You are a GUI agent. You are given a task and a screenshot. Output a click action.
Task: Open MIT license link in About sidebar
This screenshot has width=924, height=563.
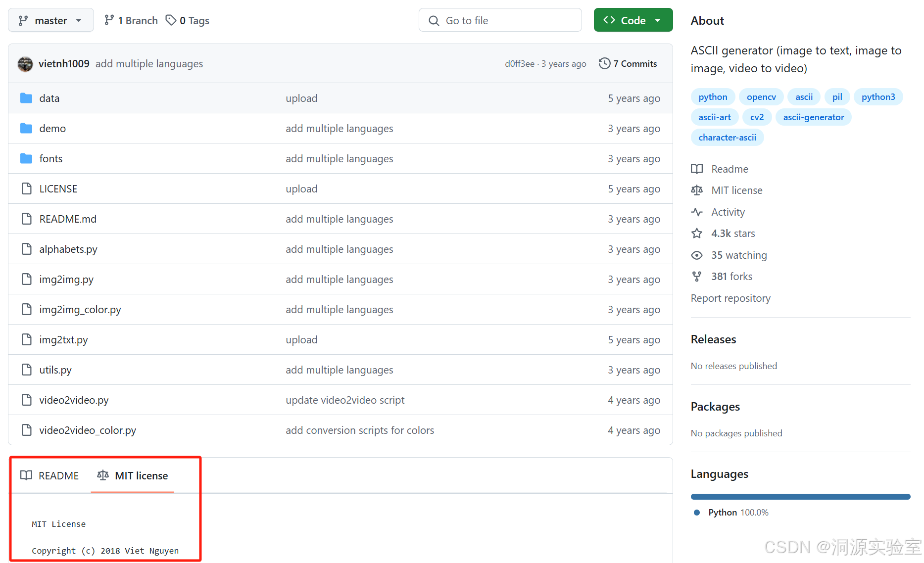coord(727,190)
